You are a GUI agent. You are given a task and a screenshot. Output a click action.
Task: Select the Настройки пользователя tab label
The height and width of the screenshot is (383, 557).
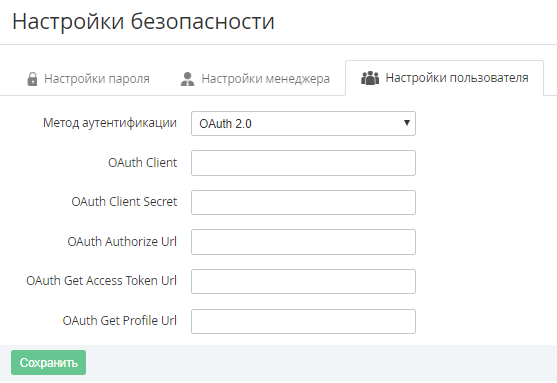(457, 77)
